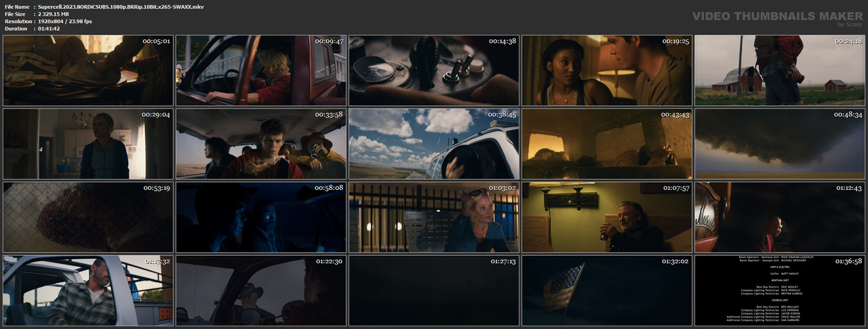The width and height of the screenshot is (868, 329).
Task: Pick the dark thumbnail at 01:27:13
Action: (x=434, y=290)
